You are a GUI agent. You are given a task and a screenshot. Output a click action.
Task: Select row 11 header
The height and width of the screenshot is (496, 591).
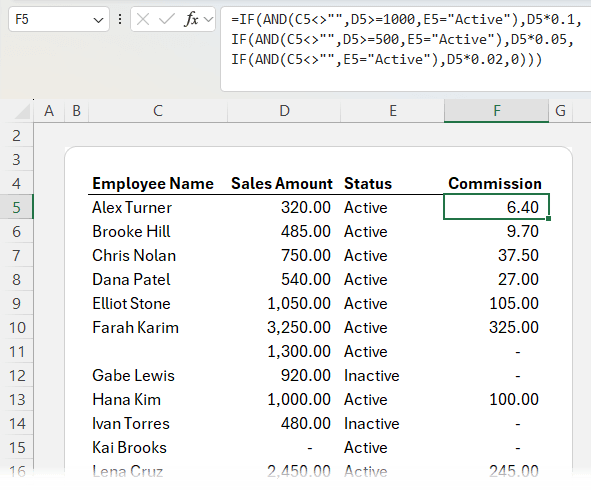tap(17, 352)
